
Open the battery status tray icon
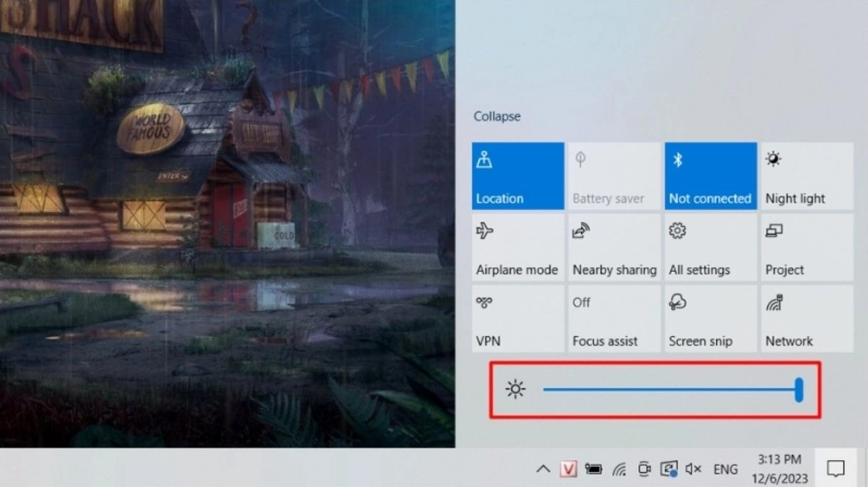pyautogui.click(x=594, y=469)
